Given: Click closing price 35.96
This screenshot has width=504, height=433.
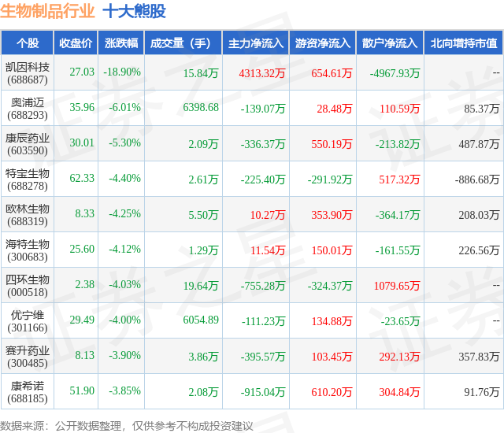Looking at the screenshot, I should coord(82,107).
